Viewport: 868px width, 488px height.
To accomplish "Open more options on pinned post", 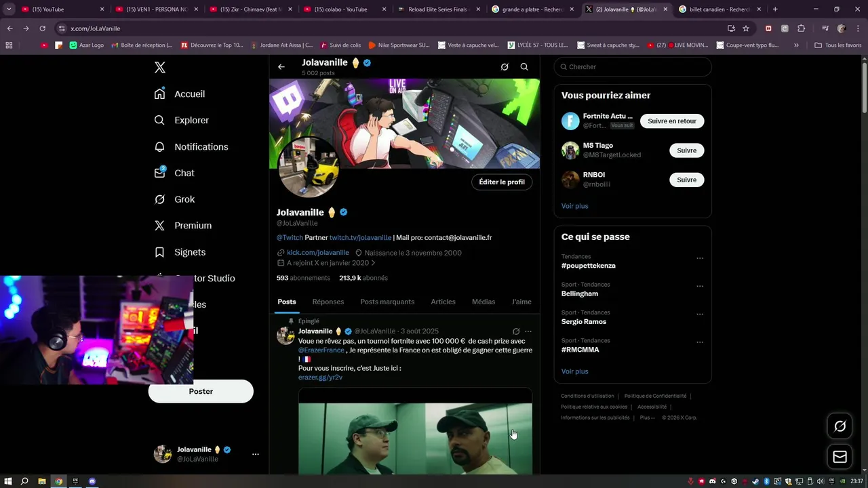I will coord(528,331).
